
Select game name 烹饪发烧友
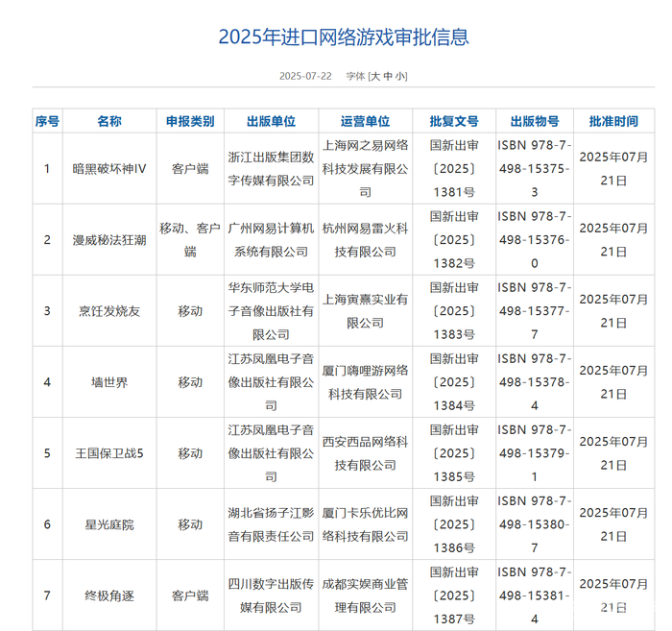[109, 311]
